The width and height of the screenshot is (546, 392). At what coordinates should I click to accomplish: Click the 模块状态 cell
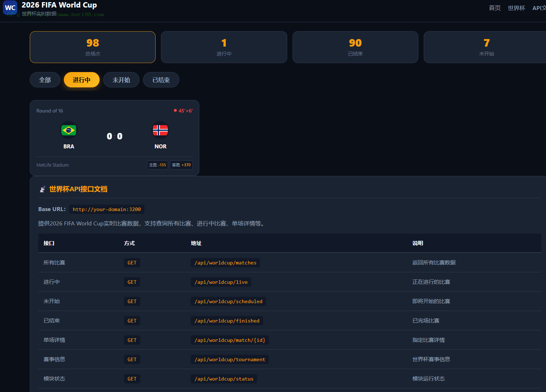click(54, 379)
